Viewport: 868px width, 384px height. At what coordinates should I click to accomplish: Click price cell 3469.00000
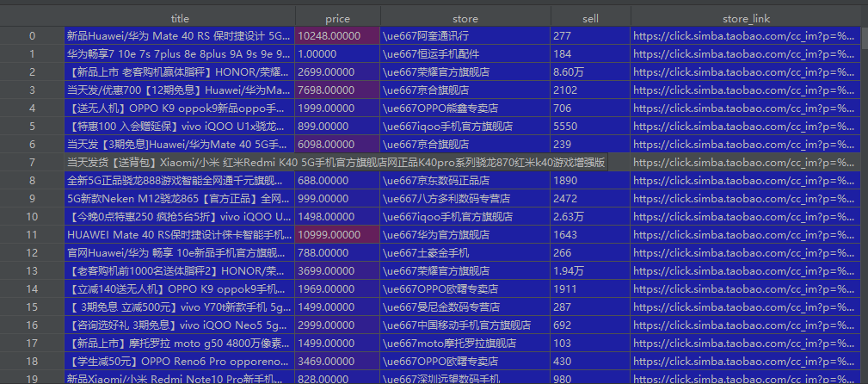coord(338,362)
